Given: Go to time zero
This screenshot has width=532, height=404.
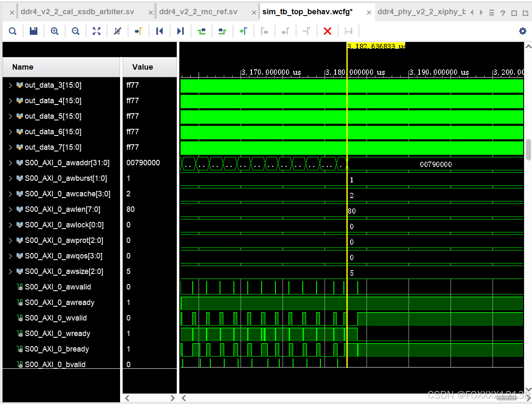Looking at the screenshot, I should pyautogui.click(x=160, y=31).
